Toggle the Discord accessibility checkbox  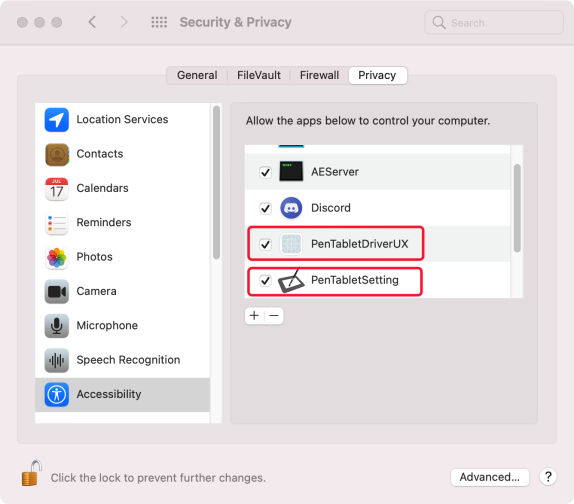click(265, 208)
